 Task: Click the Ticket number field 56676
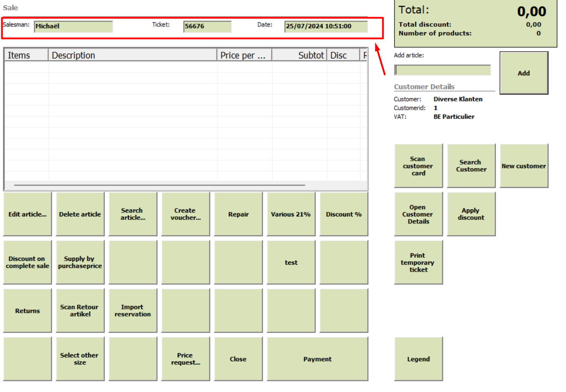[207, 26]
